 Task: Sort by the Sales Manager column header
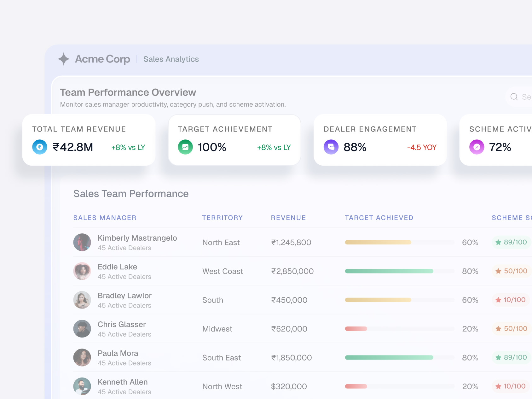105,218
